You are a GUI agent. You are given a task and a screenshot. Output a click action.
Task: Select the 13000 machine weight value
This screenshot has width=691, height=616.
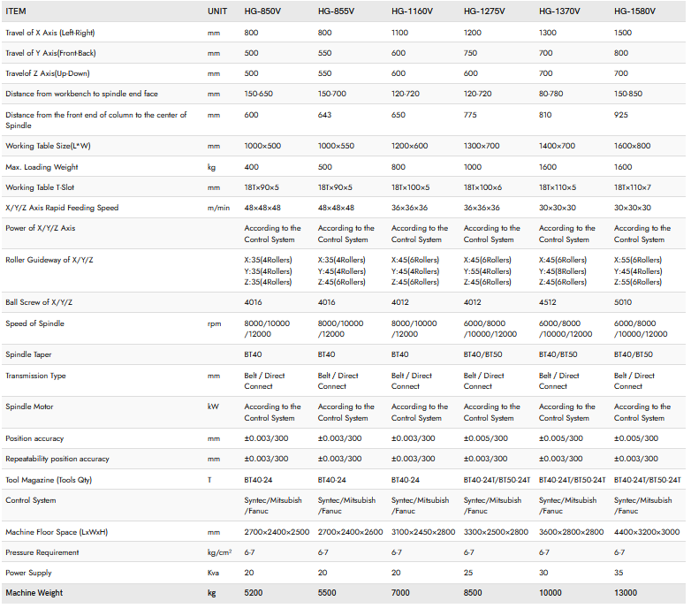626,593
